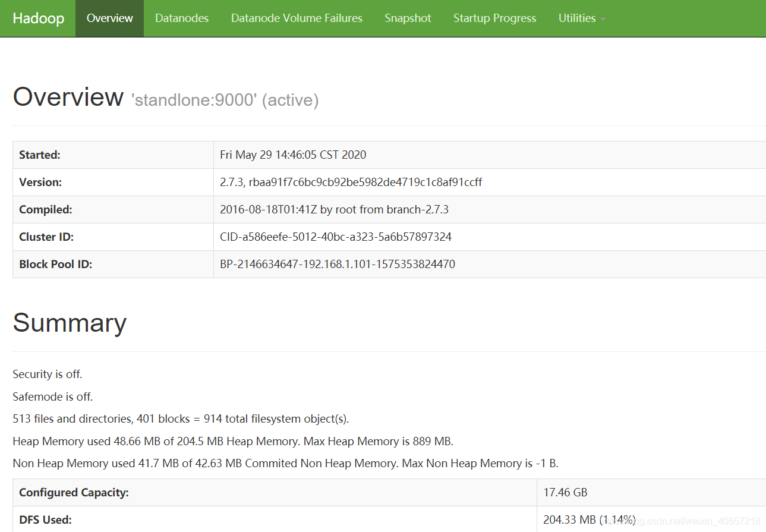Select CID-a586eefe cluster ID value
Screen dimensions: 766x532
click(336, 237)
